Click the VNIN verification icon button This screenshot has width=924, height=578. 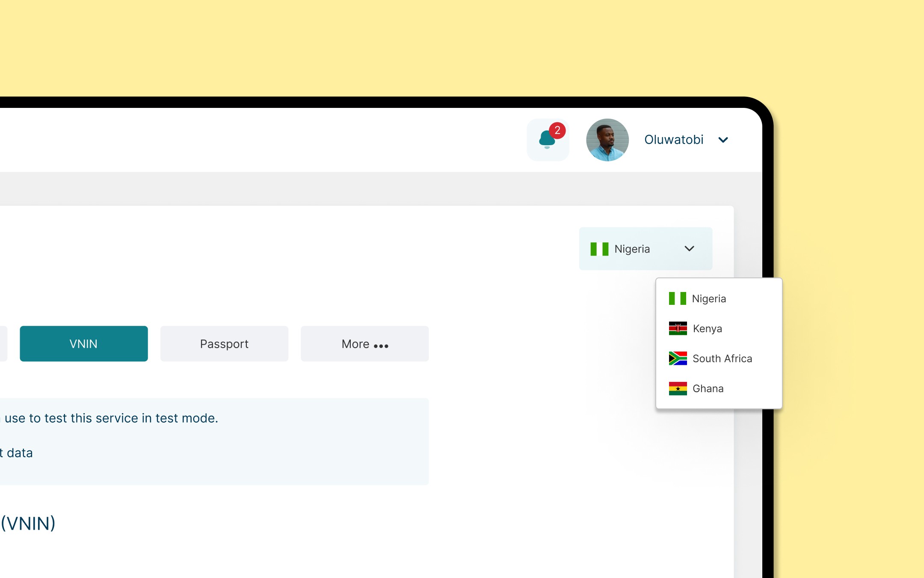coord(83,344)
